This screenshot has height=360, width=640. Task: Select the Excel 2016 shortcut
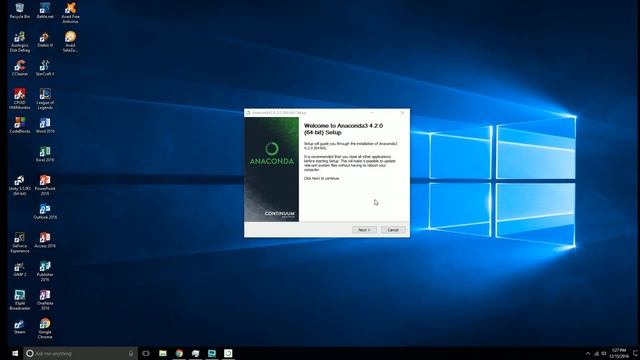coord(45,154)
